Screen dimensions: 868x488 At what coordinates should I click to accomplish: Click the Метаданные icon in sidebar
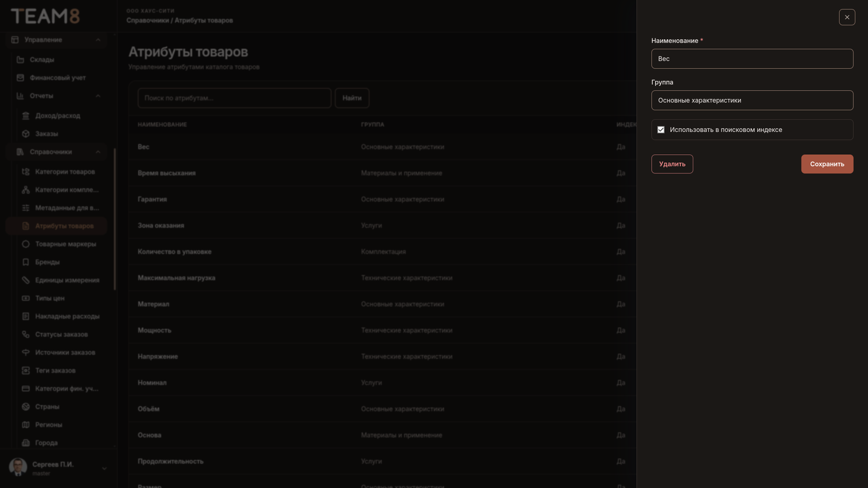pyautogui.click(x=25, y=208)
